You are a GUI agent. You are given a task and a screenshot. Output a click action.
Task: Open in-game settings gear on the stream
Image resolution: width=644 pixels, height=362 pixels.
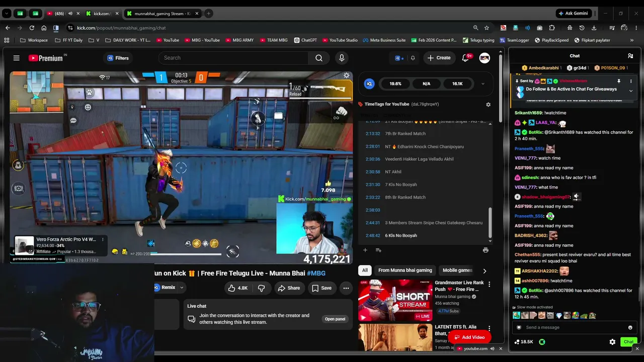[x=346, y=76]
